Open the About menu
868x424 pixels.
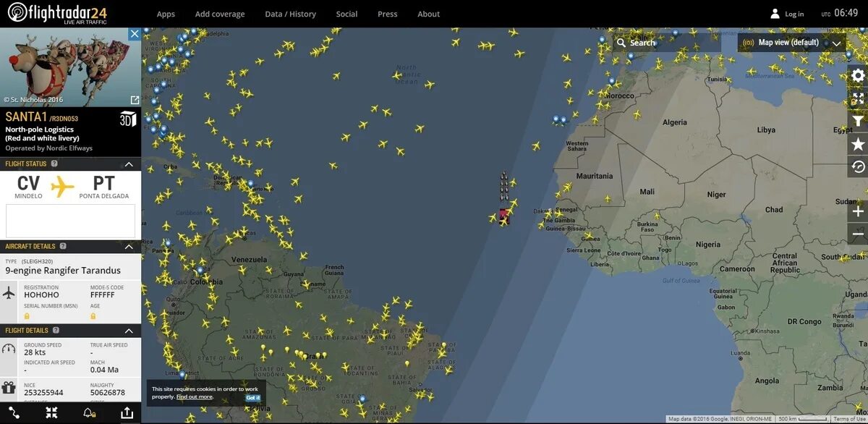coord(429,14)
